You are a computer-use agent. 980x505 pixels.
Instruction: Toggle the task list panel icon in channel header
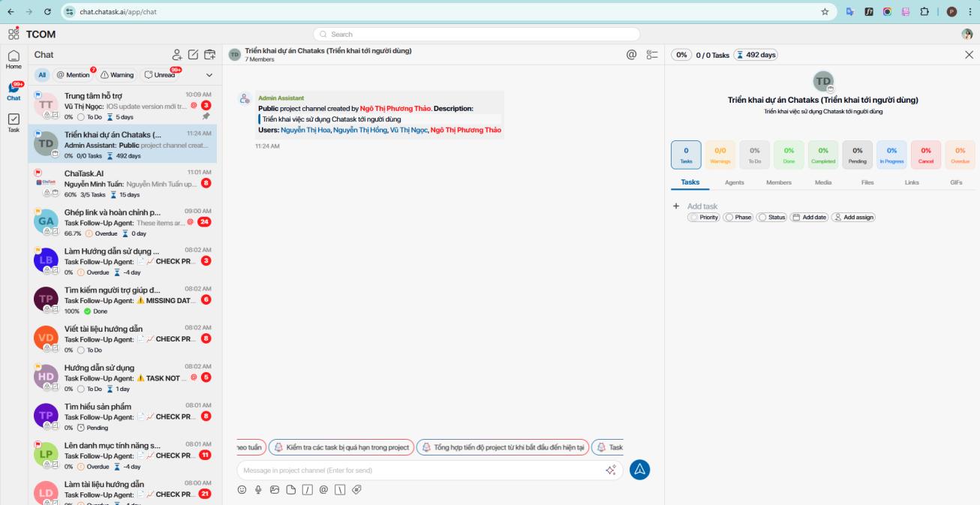(652, 55)
